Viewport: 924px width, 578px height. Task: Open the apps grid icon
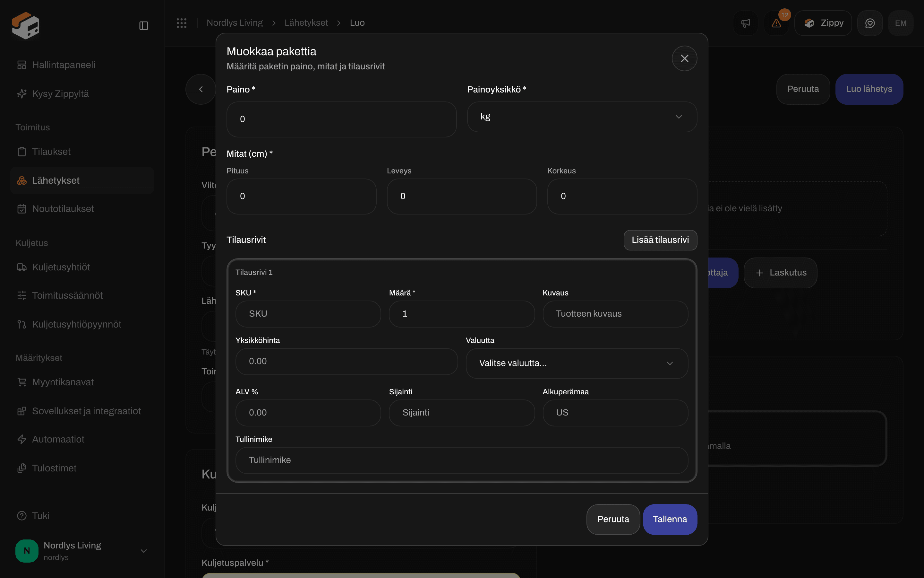(181, 23)
